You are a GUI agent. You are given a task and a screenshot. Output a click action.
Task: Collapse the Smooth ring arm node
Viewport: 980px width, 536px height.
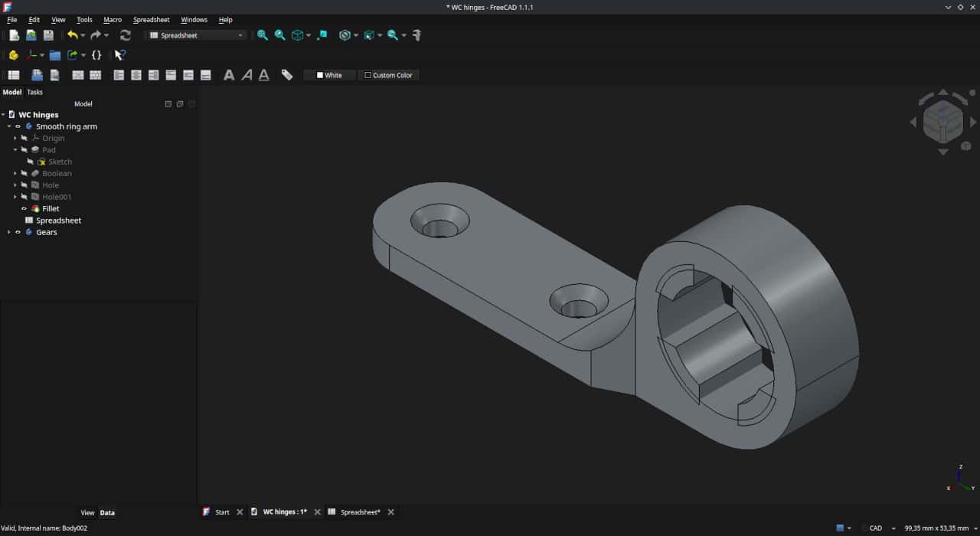[x=9, y=126]
